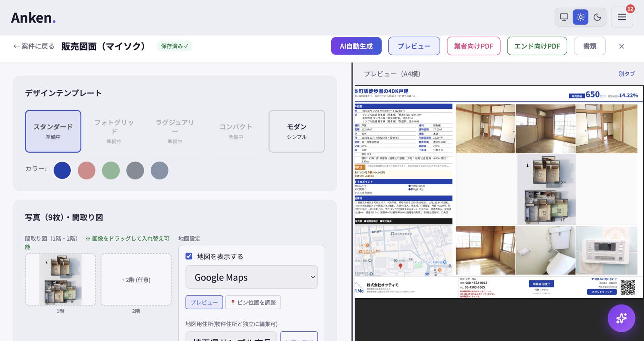Select the ラグジュアリー design template

point(175,131)
